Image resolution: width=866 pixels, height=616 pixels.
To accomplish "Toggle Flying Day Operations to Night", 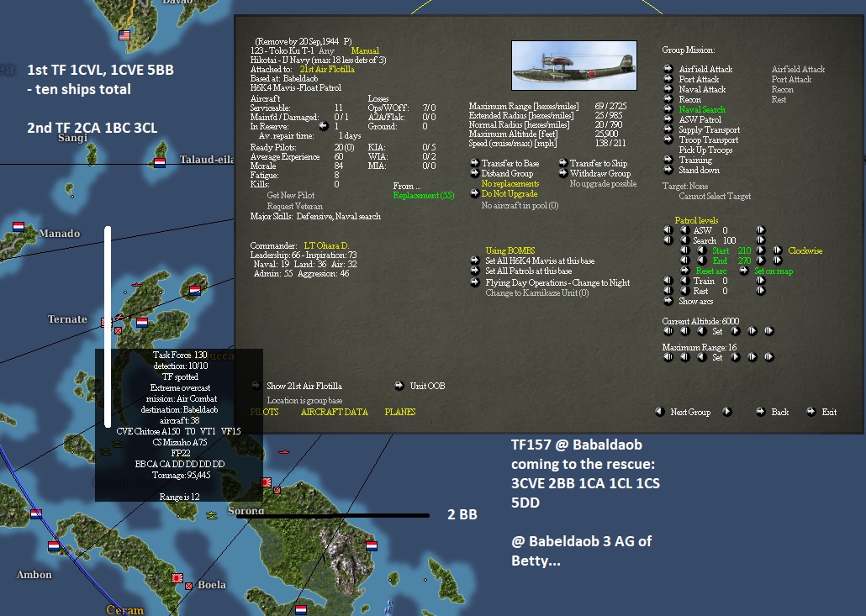I will [x=474, y=282].
